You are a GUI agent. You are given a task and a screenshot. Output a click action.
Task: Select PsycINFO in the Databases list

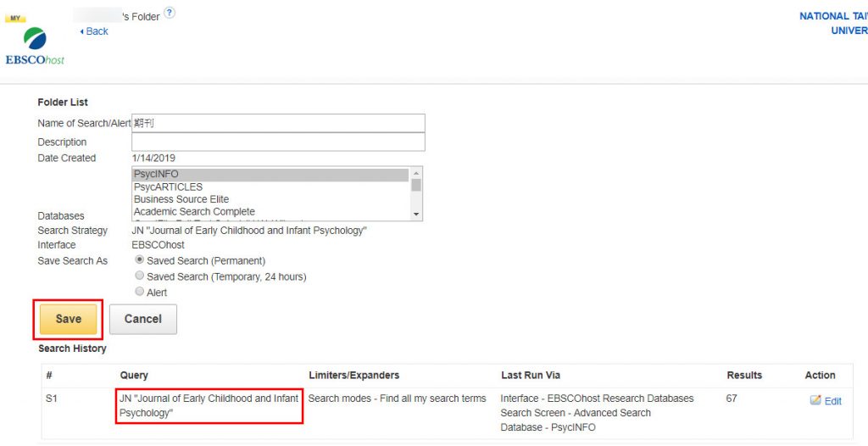[270, 175]
